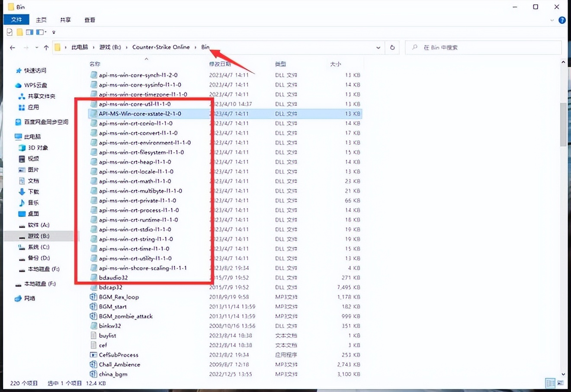Image resolution: width=571 pixels, height=392 pixels.
Task: Click the folder icon in the address bar
Action: [x=57, y=47]
